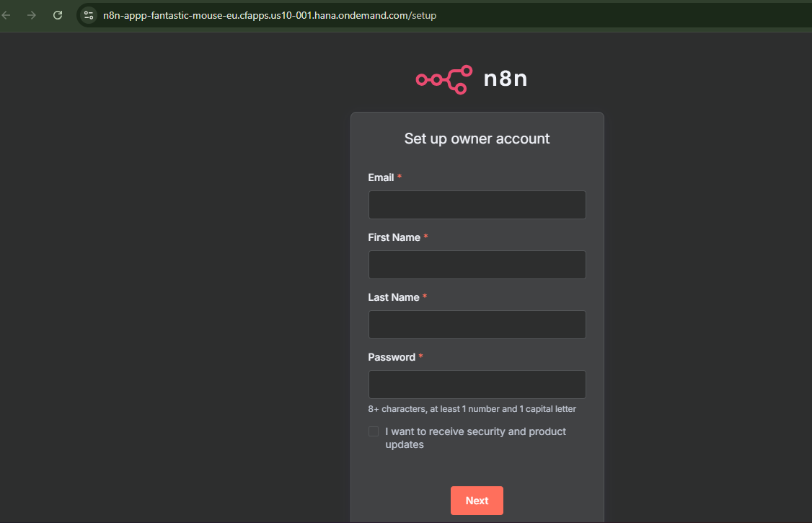The width and height of the screenshot is (812, 523).
Task: Click the Set up owner account heading
Action: 477,138
